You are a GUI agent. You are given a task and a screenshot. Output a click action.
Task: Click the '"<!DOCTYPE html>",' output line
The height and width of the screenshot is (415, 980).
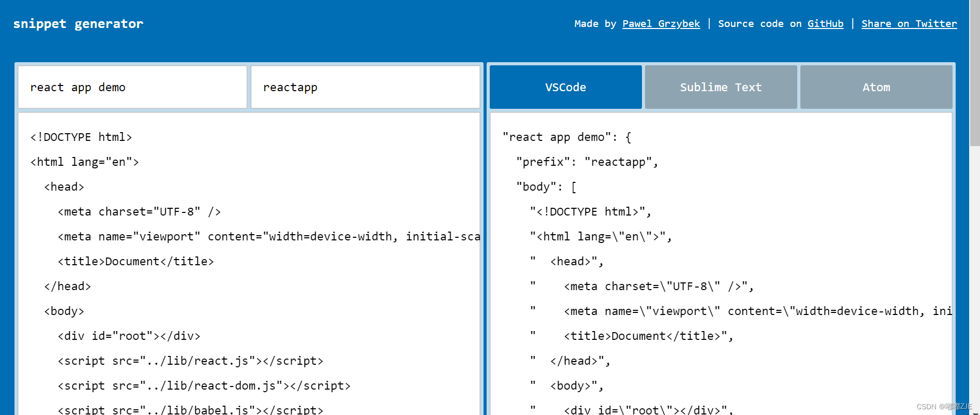[591, 212]
